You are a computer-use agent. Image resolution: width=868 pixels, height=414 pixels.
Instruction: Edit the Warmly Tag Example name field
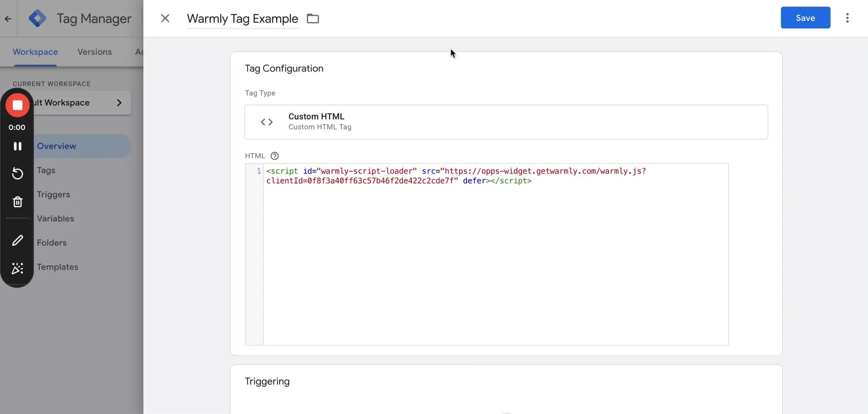pyautogui.click(x=242, y=18)
